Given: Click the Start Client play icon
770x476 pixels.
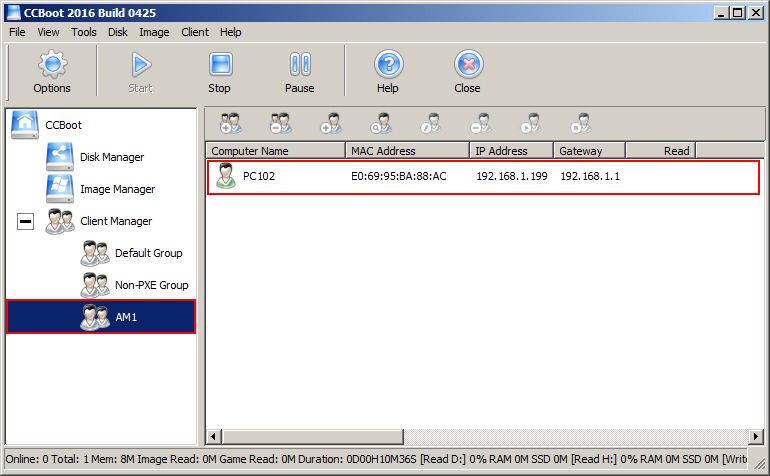Looking at the screenshot, I should [531, 123].
